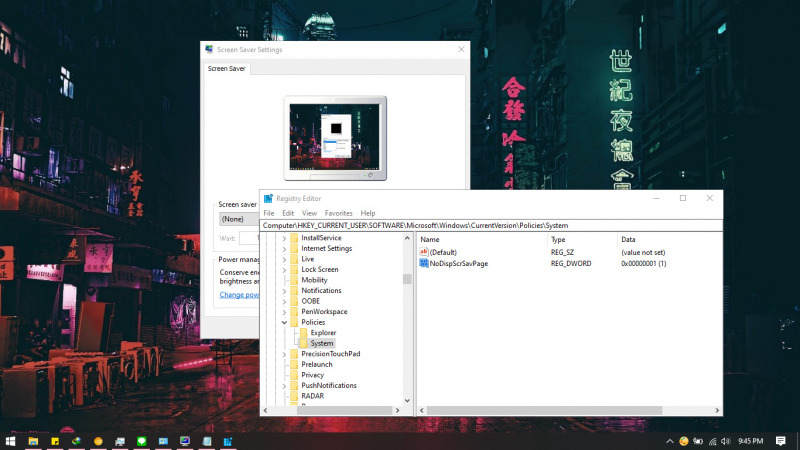Expand the Live tree node

click(284, 259)
